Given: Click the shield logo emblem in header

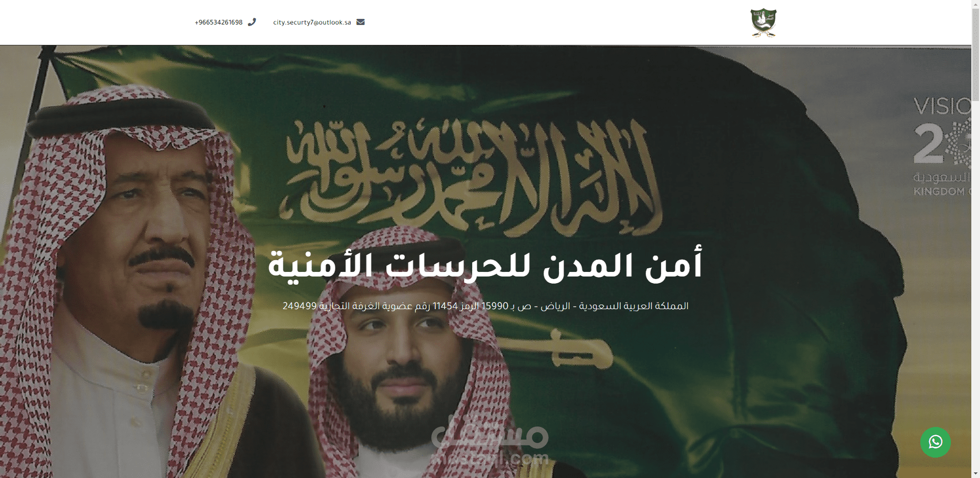Looking at the screenshot, I should coord(764,22).
